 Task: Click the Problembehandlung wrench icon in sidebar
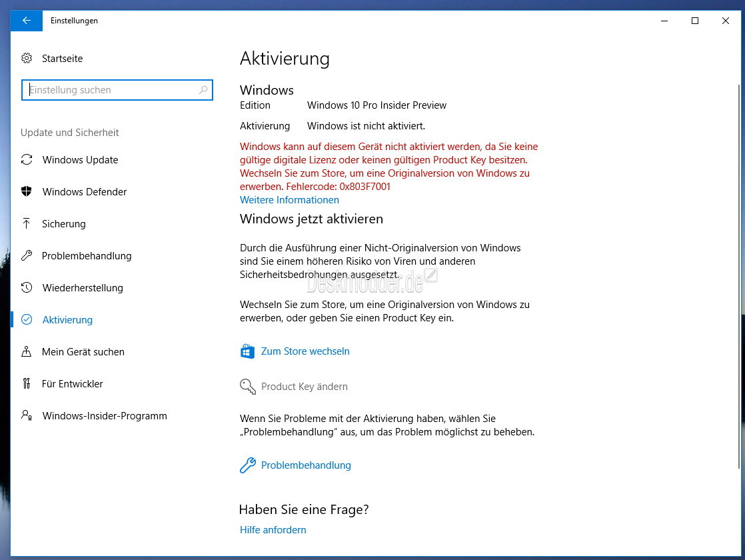[x=27, y=256]
